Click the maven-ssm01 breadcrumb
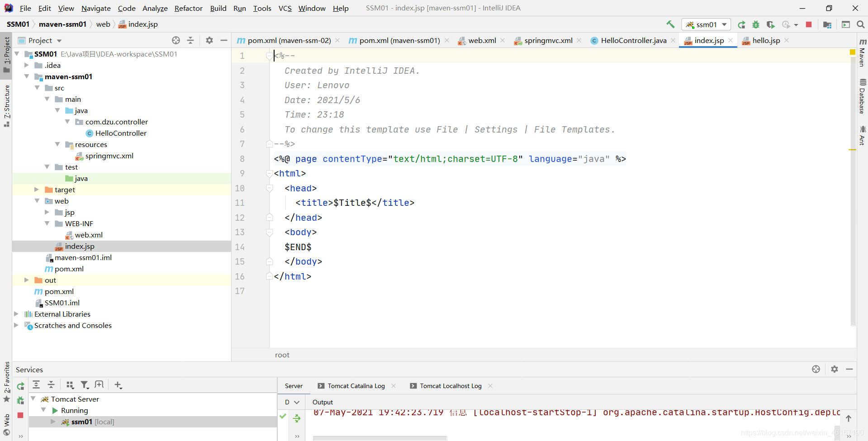 62,24
